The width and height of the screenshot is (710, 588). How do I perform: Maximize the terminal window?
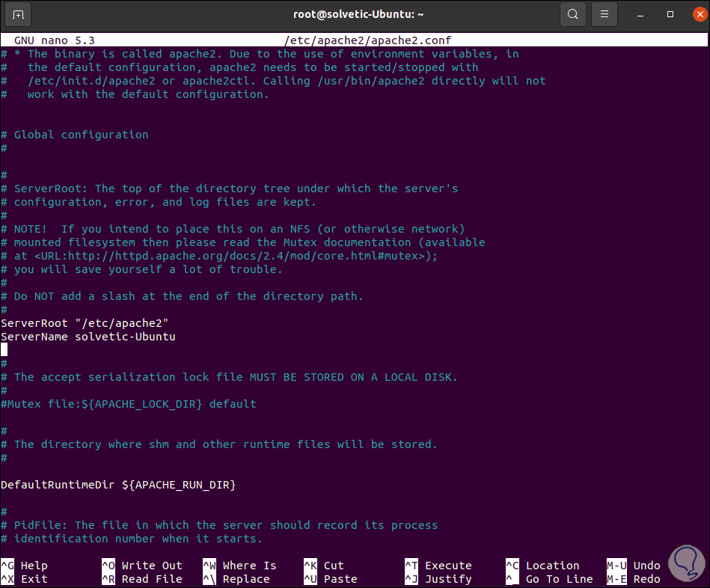tap(670, 14)
